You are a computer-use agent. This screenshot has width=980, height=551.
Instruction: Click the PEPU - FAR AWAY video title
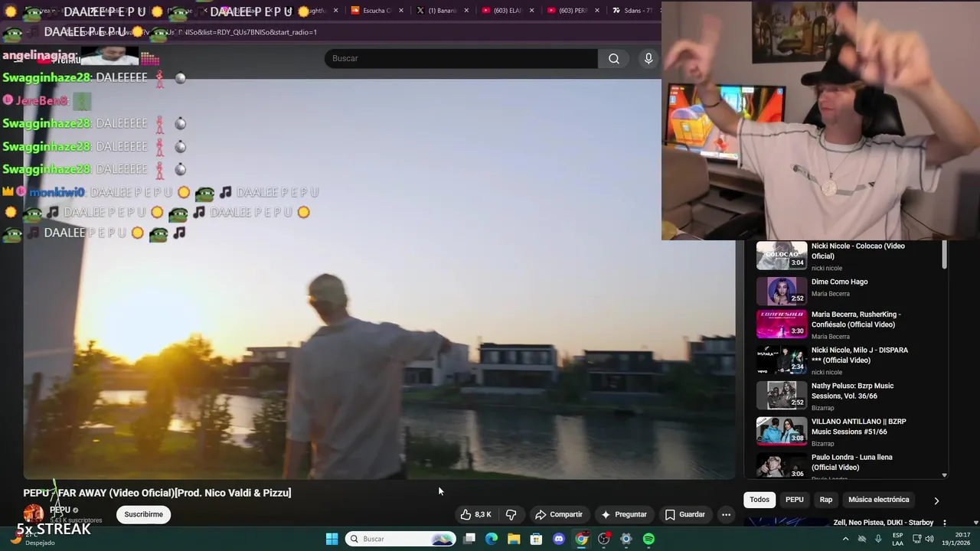coord(157,493)
